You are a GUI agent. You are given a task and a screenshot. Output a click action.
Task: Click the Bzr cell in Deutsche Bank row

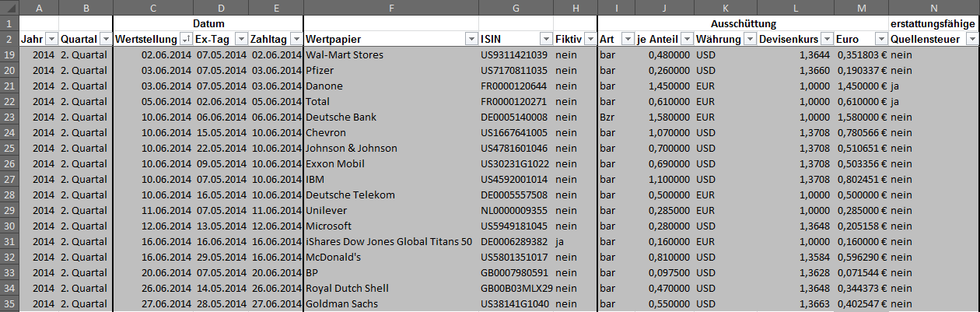(x=616, y=117)
